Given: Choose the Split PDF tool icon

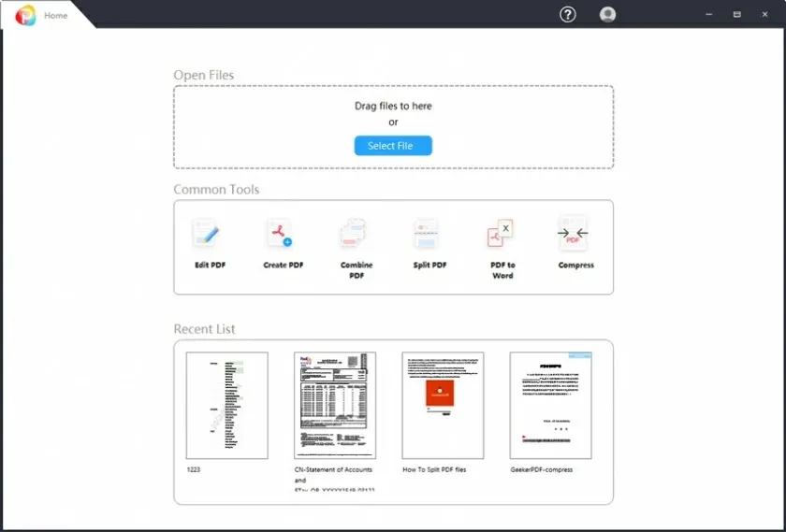Looking at the screenshot, I should [426, 234].
